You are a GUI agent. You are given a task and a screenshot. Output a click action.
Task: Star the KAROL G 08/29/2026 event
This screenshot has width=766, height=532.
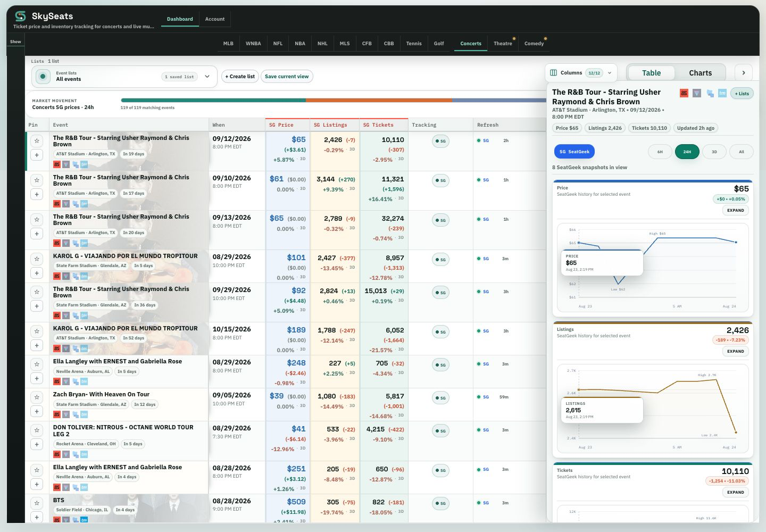(37, 259)
